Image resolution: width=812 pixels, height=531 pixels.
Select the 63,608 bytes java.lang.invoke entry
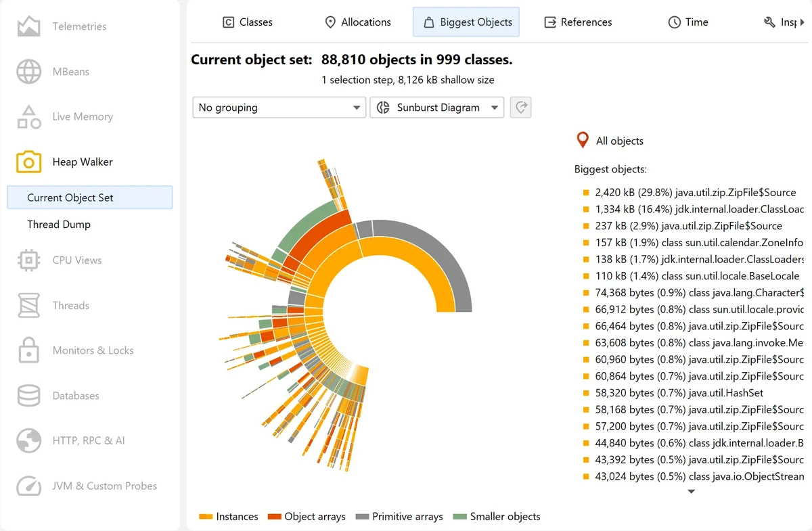click(693, 343)
